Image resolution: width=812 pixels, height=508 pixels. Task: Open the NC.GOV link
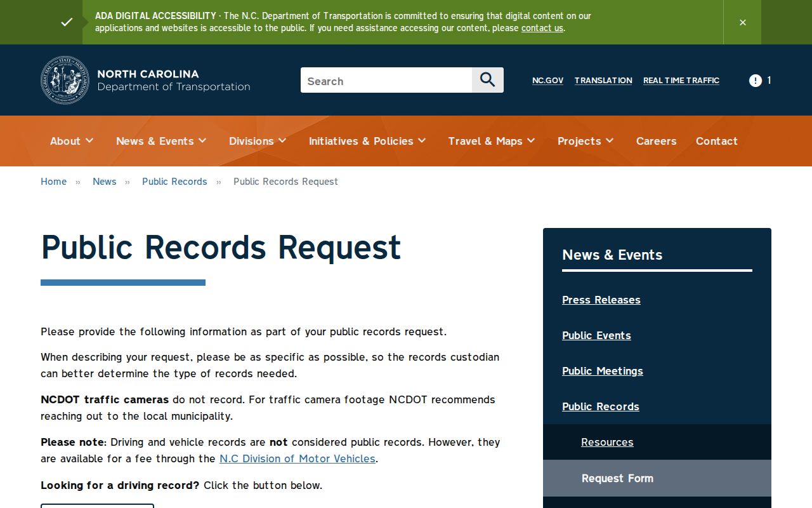point(547,81)
